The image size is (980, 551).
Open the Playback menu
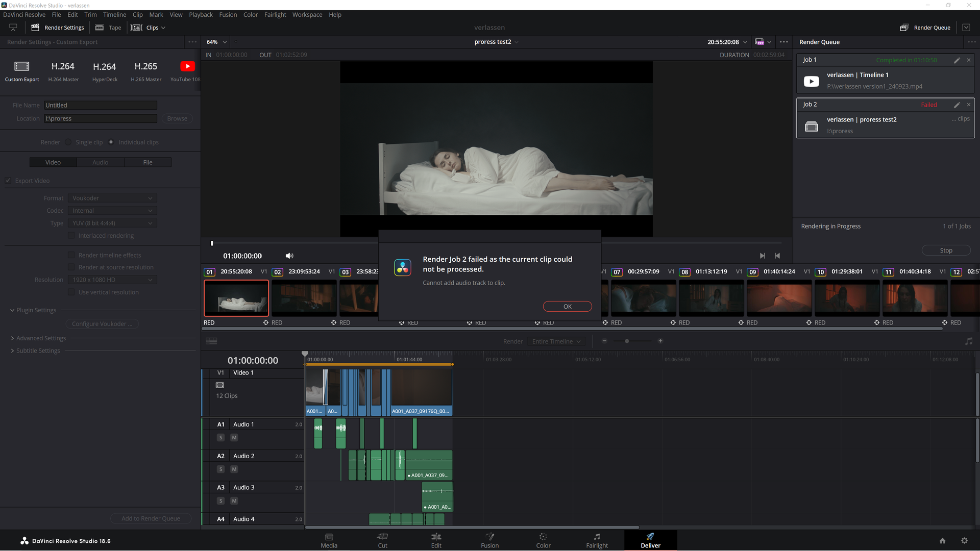201,15
